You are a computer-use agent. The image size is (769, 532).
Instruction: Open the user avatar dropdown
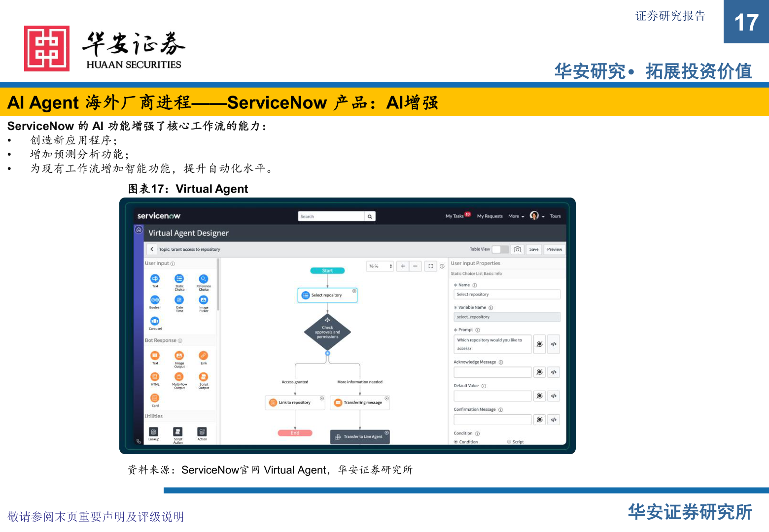click(x=537, y=216)
